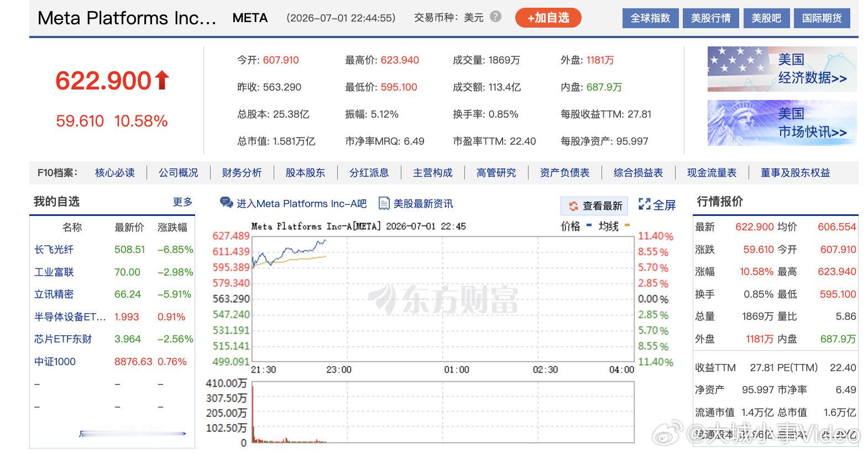Open the 美国市场快讯 banner
The image size is (868, 454).
[x=782, y=123]
